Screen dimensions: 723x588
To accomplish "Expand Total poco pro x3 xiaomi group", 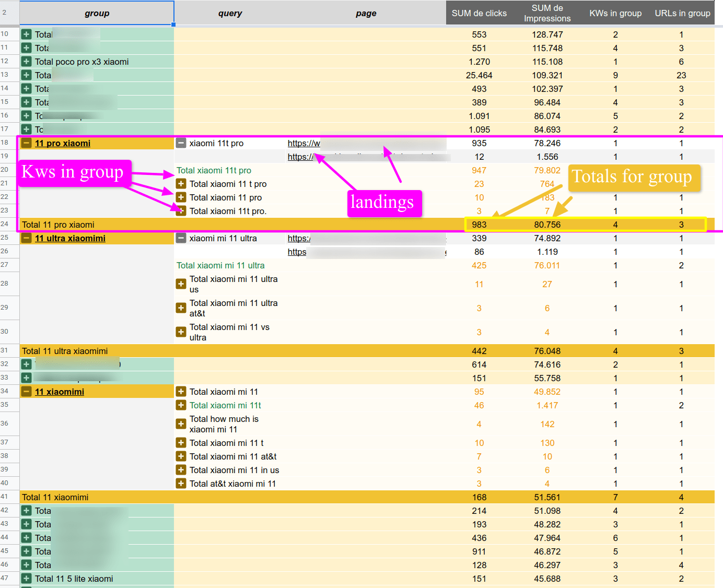I will (27, 62).
